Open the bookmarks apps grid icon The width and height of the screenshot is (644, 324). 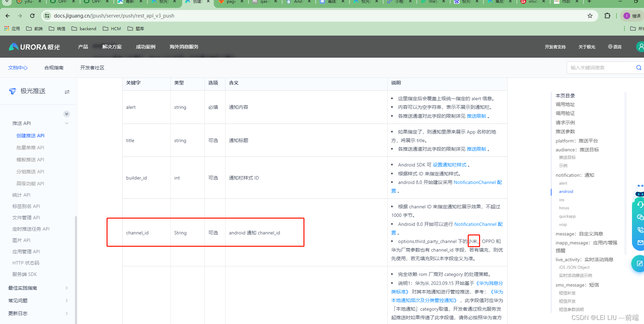pos(7,28)
